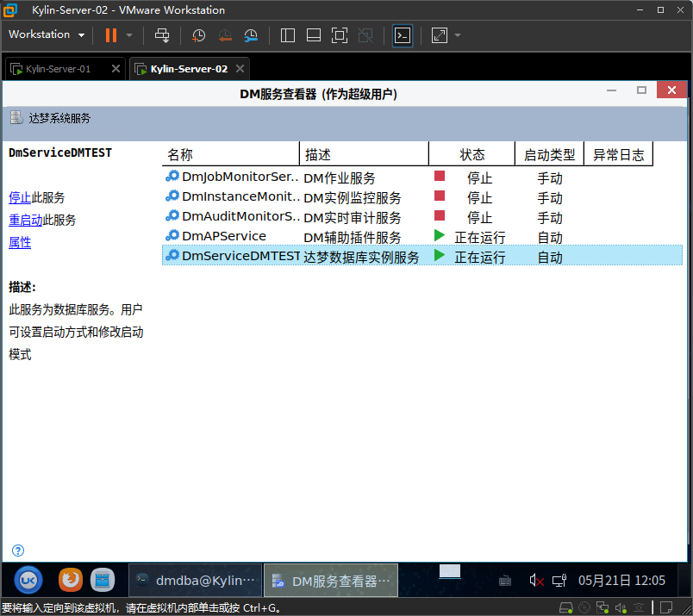Launch Firefox from the Kylin taskbar
Image resolution: width=693 pixels, height=616 pixels.
[x=71, y=580]
